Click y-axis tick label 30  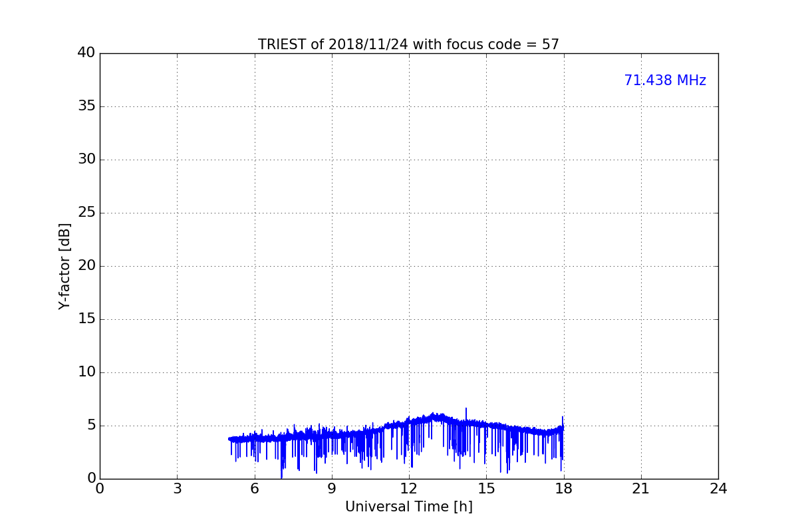[x=86, y=160]
